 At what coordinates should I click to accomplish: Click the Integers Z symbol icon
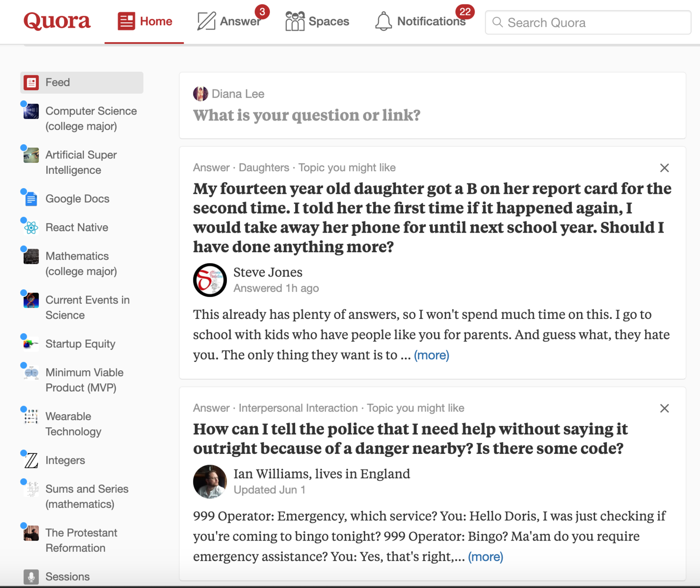[x=31, y=460]
